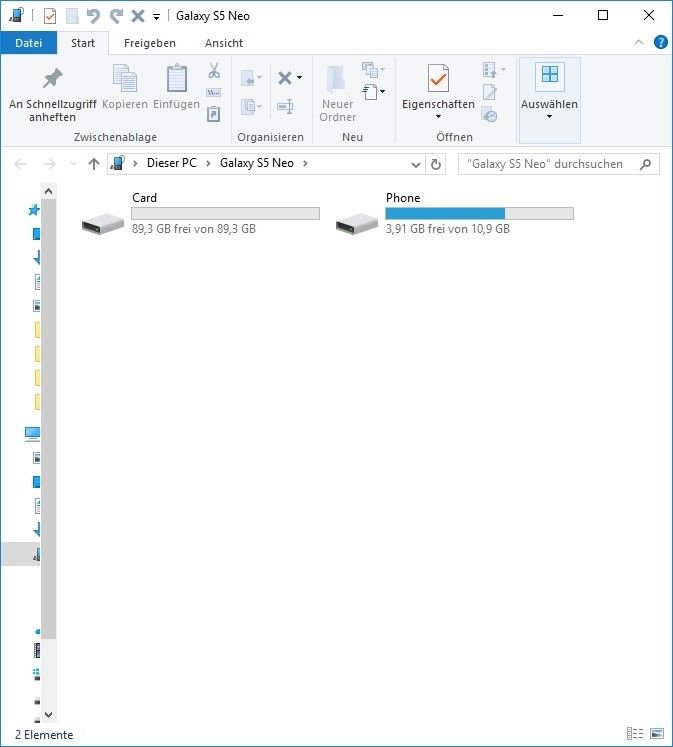The width and height of the screenshot is (673, 747).
Task: Click the blue help question mark icon
Action: coord(660,42)
